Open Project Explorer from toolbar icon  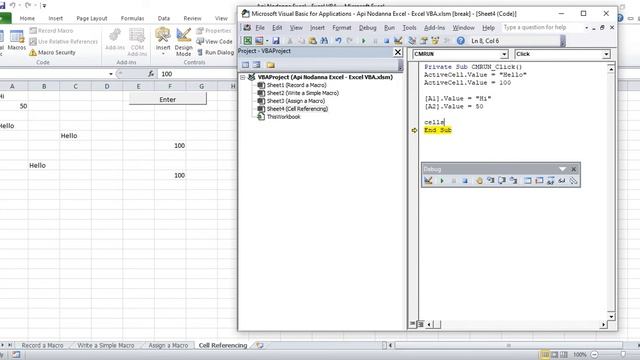pos(412,40)
